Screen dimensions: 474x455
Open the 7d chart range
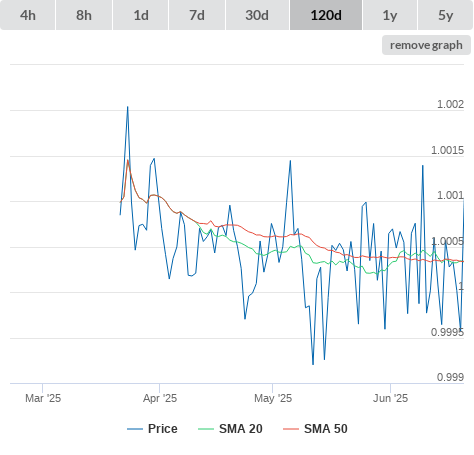[x=197, y=15]
